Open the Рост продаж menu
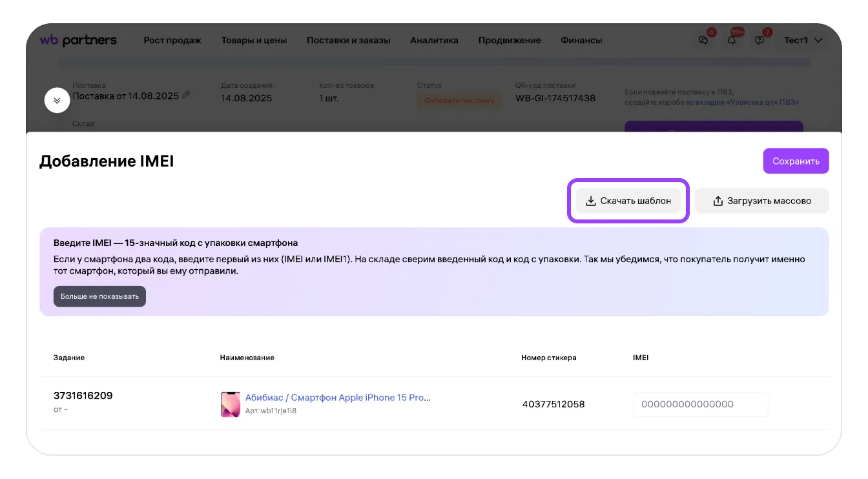Image resolution: width=868 pixels, height=479 pixels. [x=172, y=40]
